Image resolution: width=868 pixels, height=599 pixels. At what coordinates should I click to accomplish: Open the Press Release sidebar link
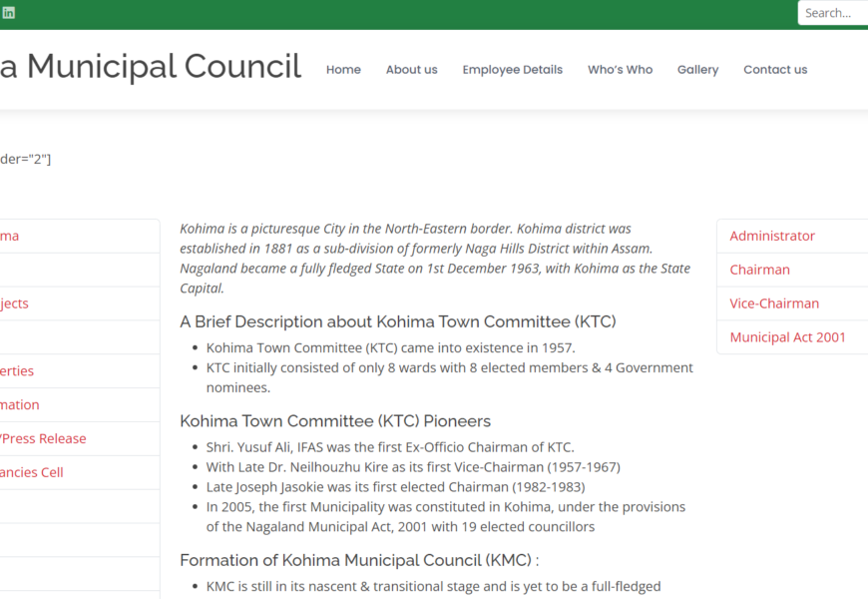[43, 439]
